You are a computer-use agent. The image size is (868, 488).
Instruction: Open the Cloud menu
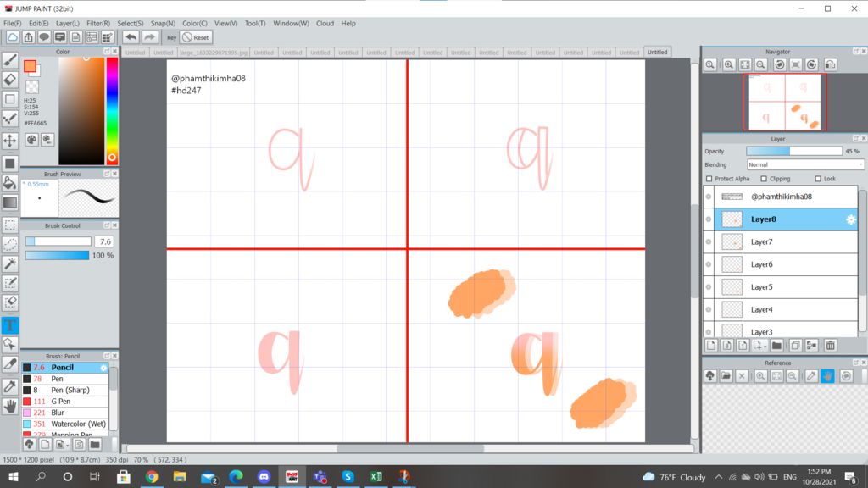(x=325, y=23)
